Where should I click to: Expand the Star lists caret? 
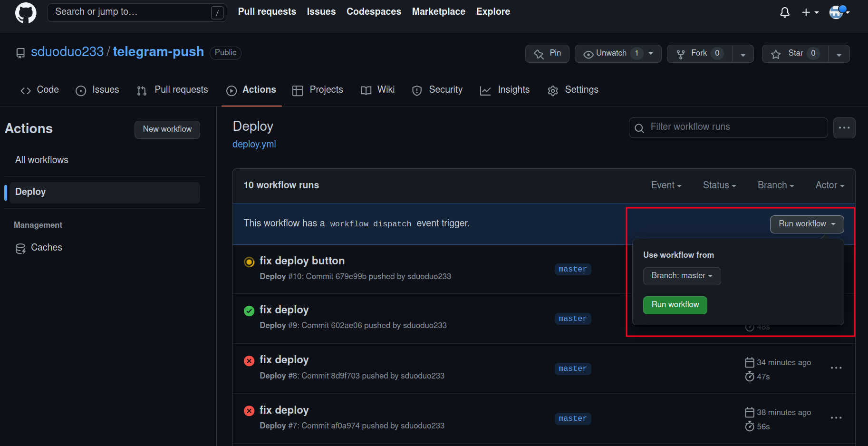[839, 54]
